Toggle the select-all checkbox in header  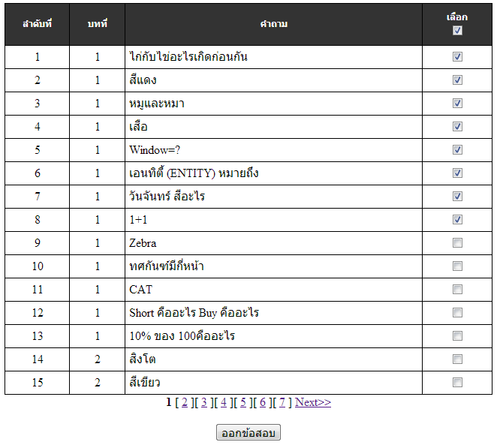(457, 31)
